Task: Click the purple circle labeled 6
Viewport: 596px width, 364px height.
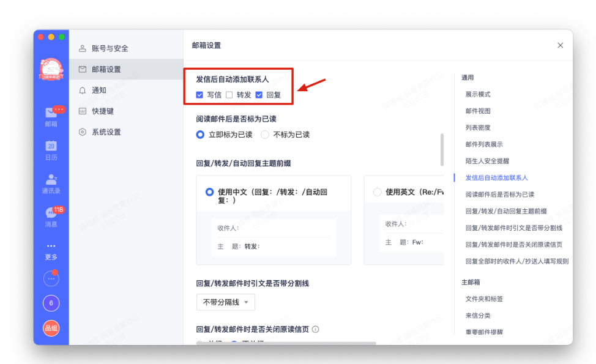Action: point(51,303)
